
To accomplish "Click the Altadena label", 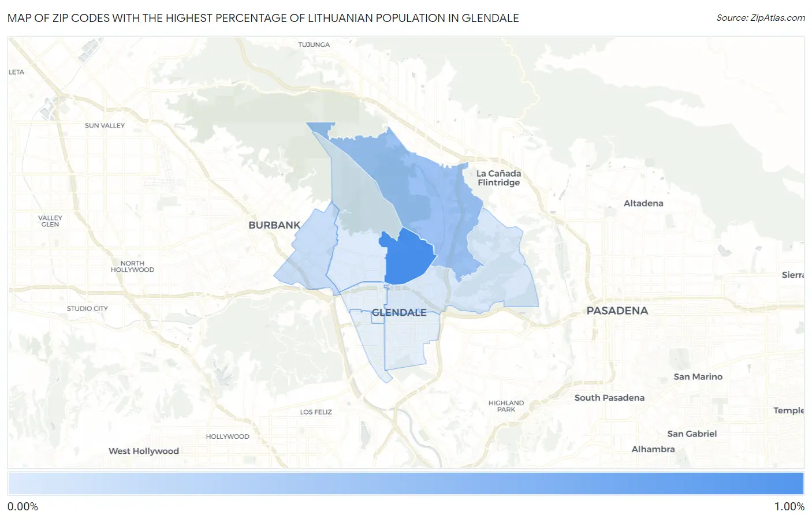I will coord(643,203).
